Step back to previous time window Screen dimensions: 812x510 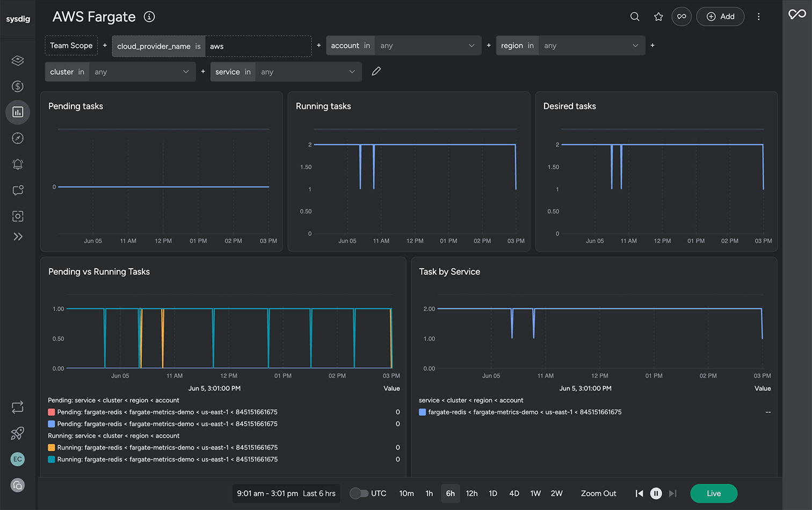[x=639, y=493]
